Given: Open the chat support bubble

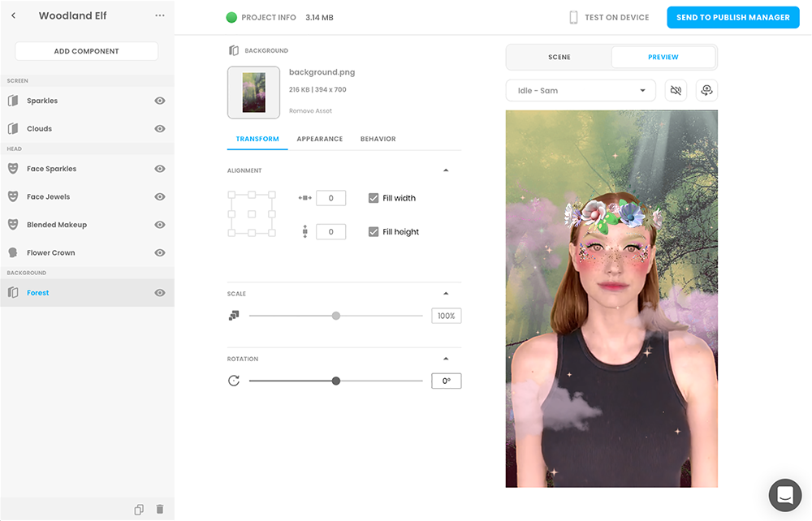Looking at the screenshot, I should click(x=784, y=494).
